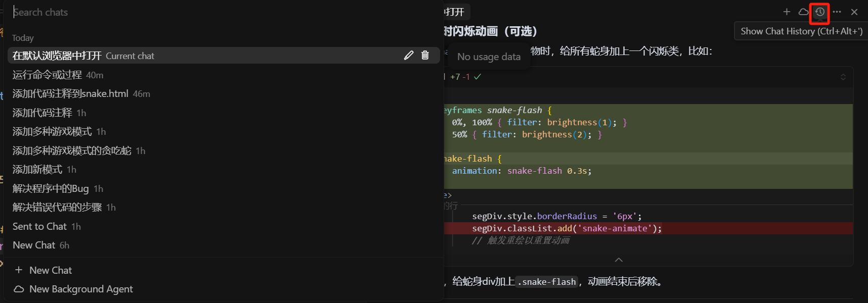Click the Show Chat History clock icon
The image size is (868, 303).
click(819, 12)
